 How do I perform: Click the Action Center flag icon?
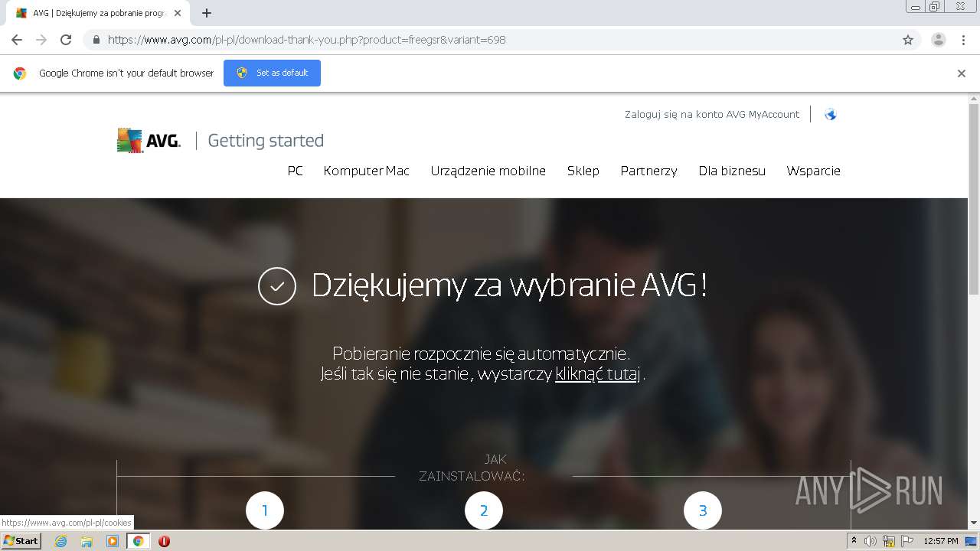coord(907,541)
